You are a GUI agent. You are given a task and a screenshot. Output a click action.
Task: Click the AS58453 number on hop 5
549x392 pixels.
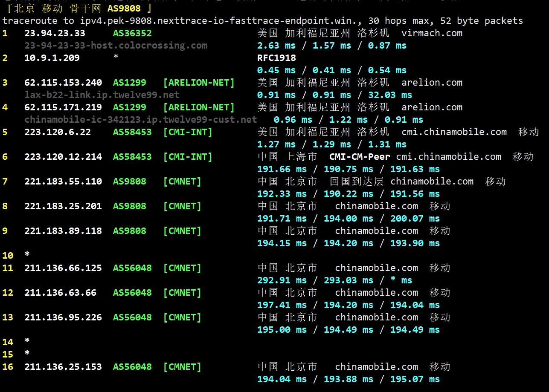tap(132, 132)
